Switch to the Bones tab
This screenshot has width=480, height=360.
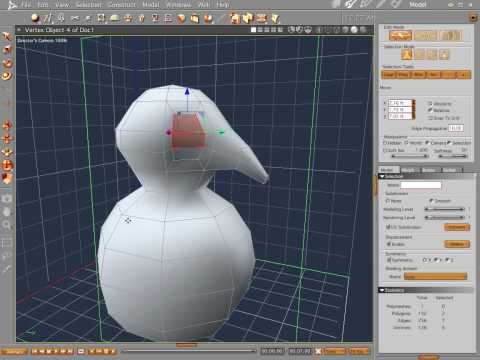pos(430,170)
